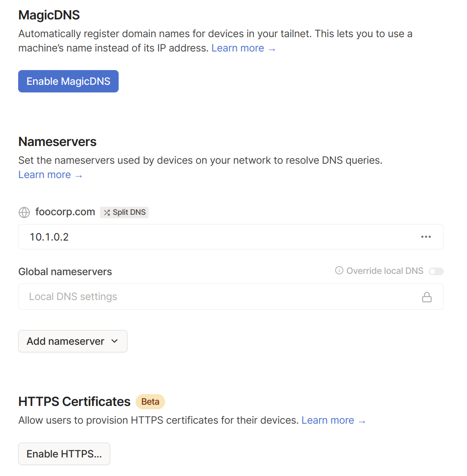Click the globe icon beside foocorp.com

click(x=24, y=212)
